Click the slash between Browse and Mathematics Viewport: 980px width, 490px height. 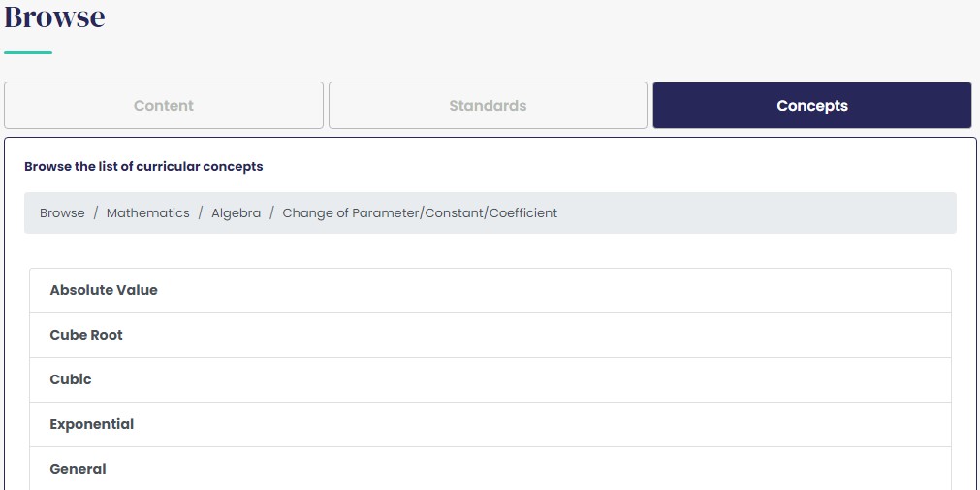(x=96, y=213)
